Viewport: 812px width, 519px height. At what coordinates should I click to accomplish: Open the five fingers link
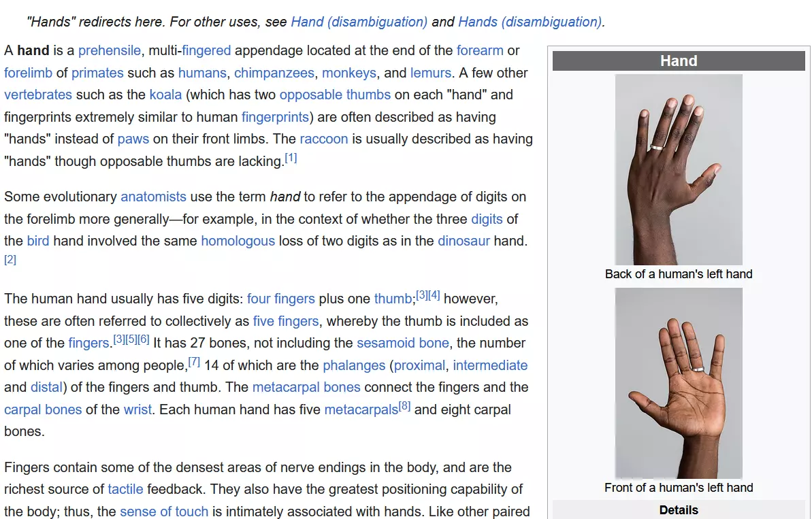click(286, 321)
